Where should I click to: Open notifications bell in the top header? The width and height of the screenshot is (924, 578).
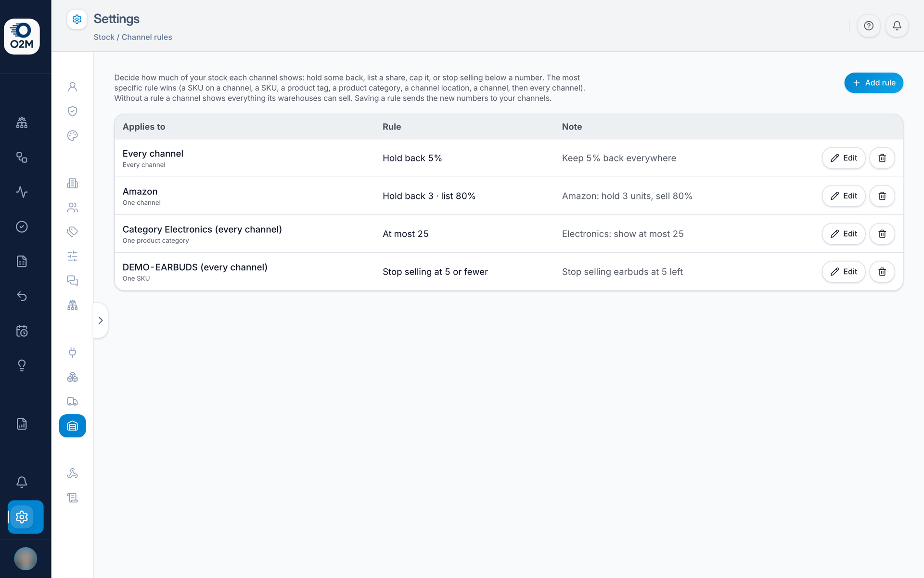(x=897, y=26)
